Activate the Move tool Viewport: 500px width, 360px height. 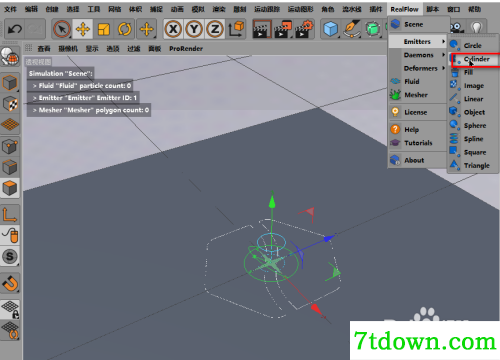83,29
